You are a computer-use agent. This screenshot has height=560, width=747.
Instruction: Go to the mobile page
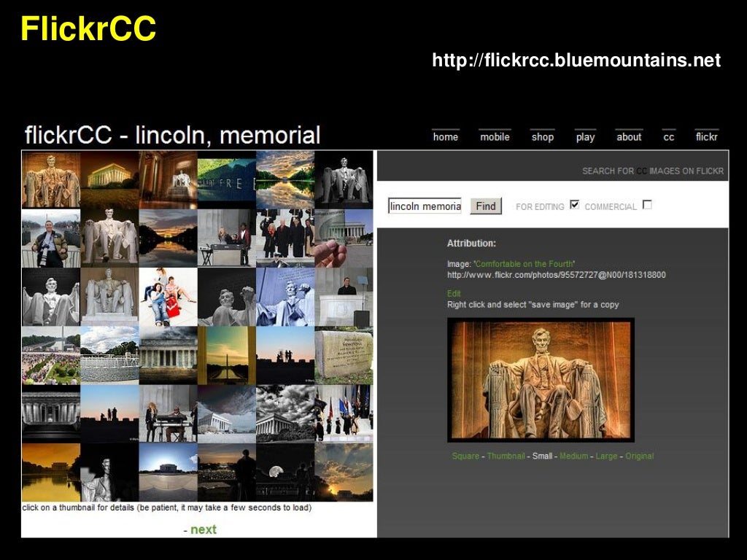495,137
